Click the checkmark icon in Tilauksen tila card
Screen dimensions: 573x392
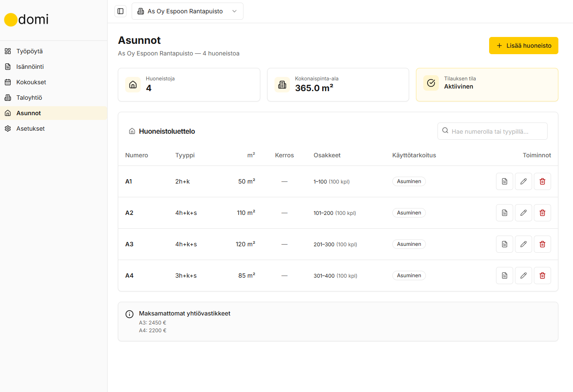pyautogui.click(x=431, y=83)
